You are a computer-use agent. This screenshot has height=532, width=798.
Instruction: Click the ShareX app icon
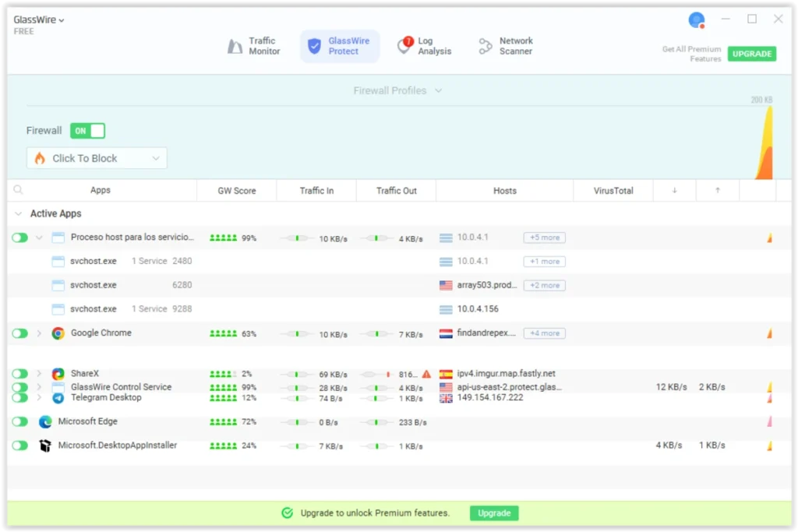(58, 374)
